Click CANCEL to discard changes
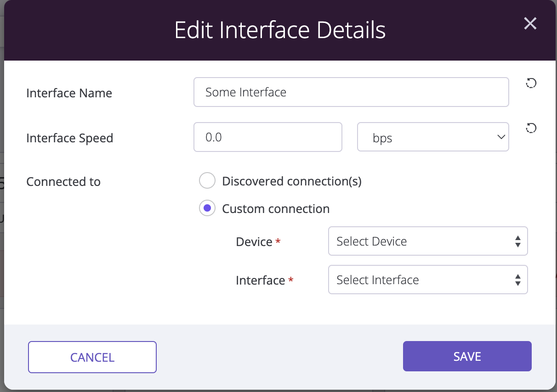 [92, 357]
